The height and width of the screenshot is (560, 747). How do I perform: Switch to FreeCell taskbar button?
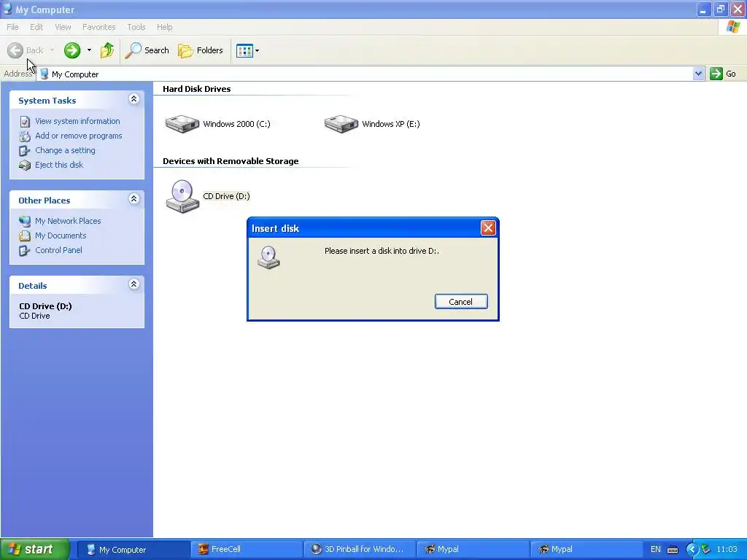click(x=246, y=550)
